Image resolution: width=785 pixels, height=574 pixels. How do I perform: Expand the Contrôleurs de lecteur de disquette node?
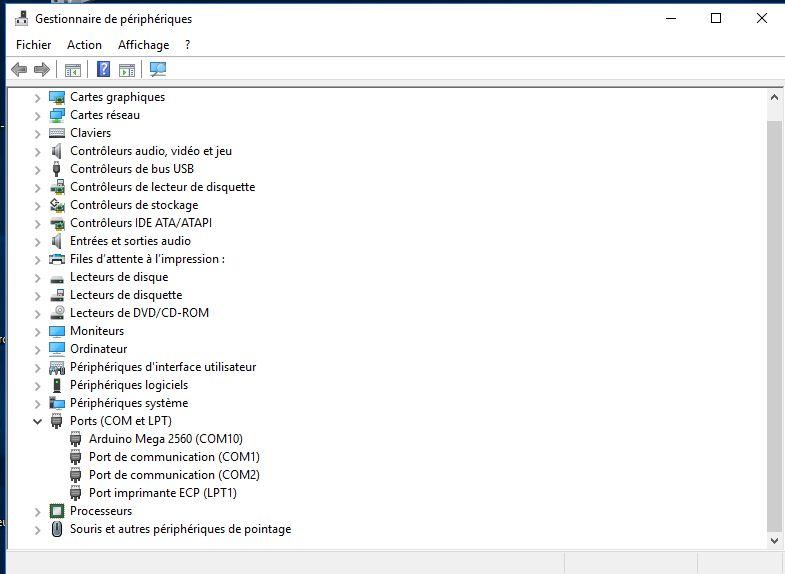38,188
